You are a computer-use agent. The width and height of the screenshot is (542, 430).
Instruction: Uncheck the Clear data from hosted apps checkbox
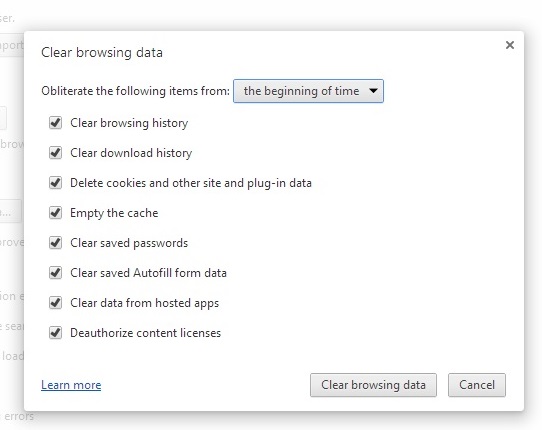(55, 303)
